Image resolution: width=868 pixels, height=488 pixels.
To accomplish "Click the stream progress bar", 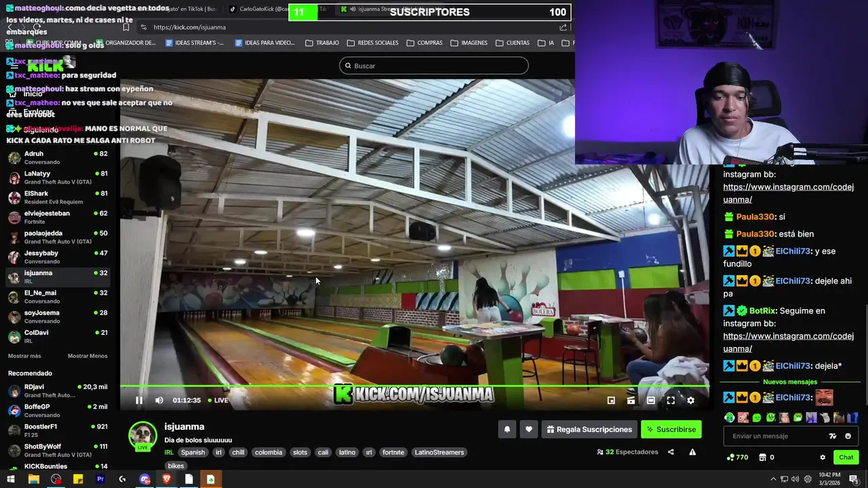I will [414, 387].
